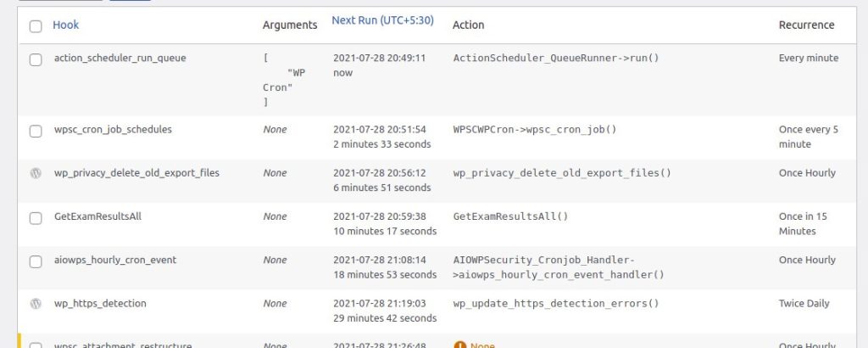Click the Arguments column header
This screenshot has width=868, height=348.
click(290, 25)
